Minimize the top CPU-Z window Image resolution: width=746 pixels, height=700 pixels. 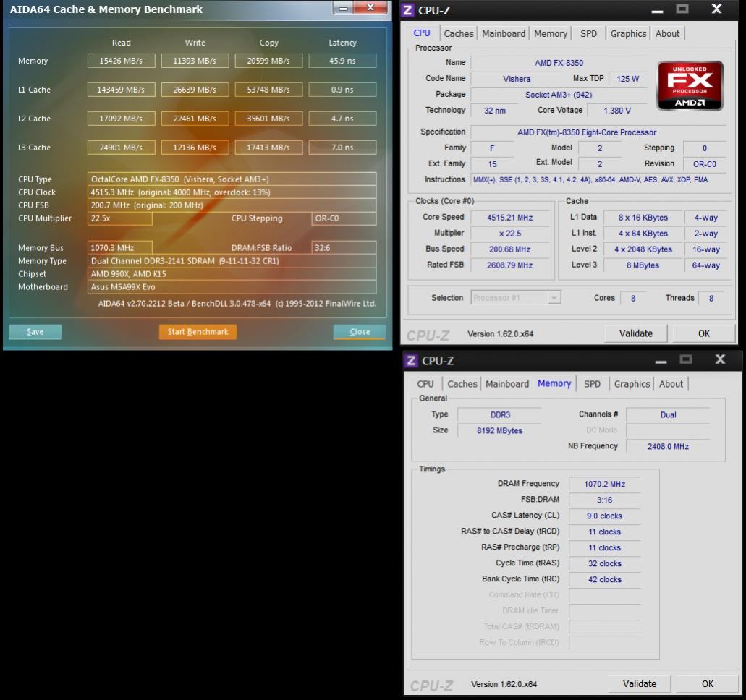(658, 10)
